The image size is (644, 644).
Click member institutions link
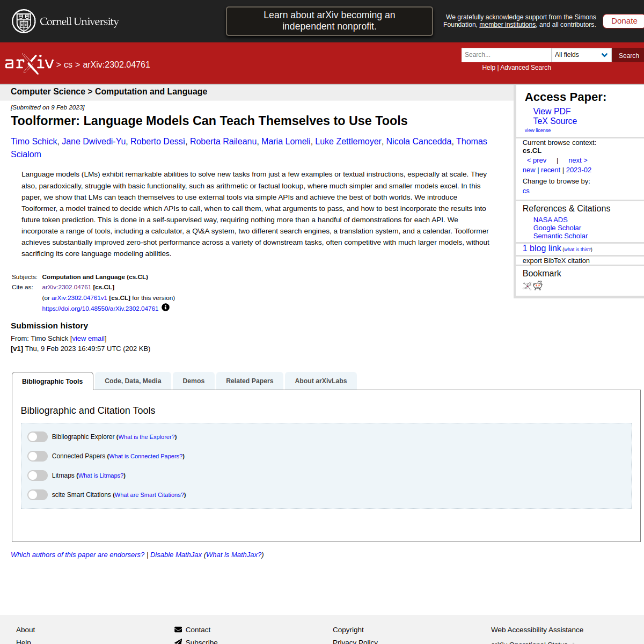507,25
